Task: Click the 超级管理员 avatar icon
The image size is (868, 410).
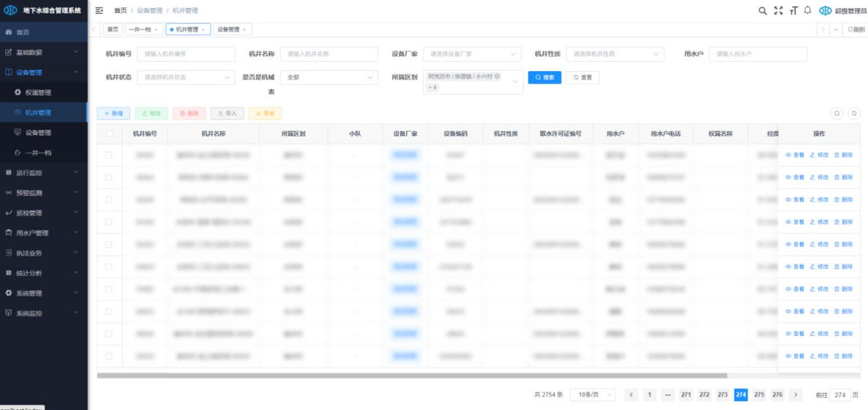Action: point(825,10)
